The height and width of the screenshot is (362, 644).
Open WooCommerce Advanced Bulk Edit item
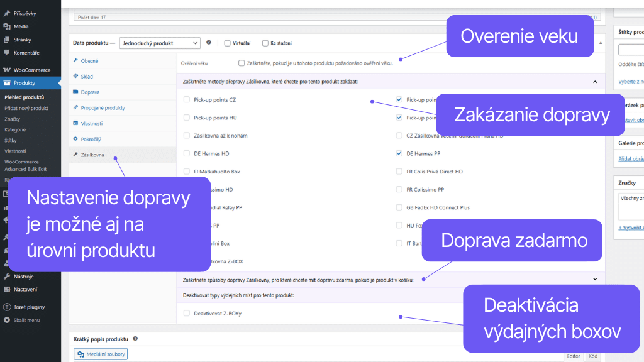pyautogui.click(x=25, y=165)
